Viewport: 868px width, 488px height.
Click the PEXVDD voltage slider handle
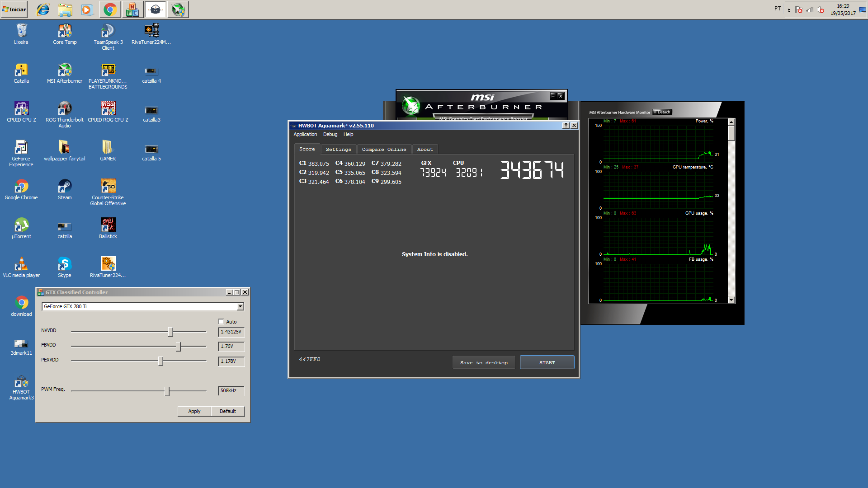tap(160, 361)
